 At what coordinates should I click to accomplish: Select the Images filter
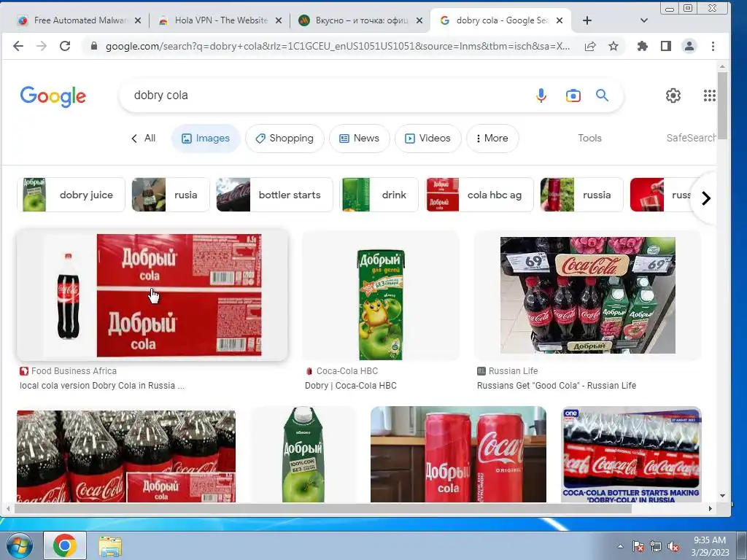[206, 138]
